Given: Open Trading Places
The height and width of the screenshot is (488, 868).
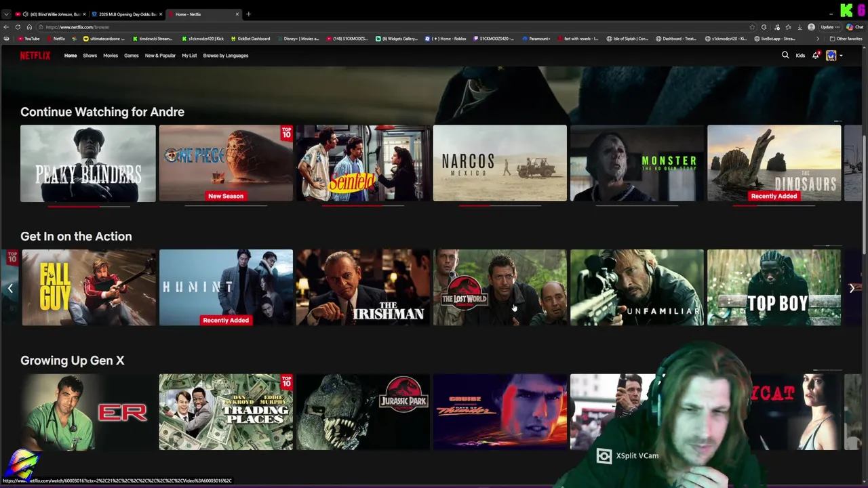Looking at the screenshot, I should (226, 412).
